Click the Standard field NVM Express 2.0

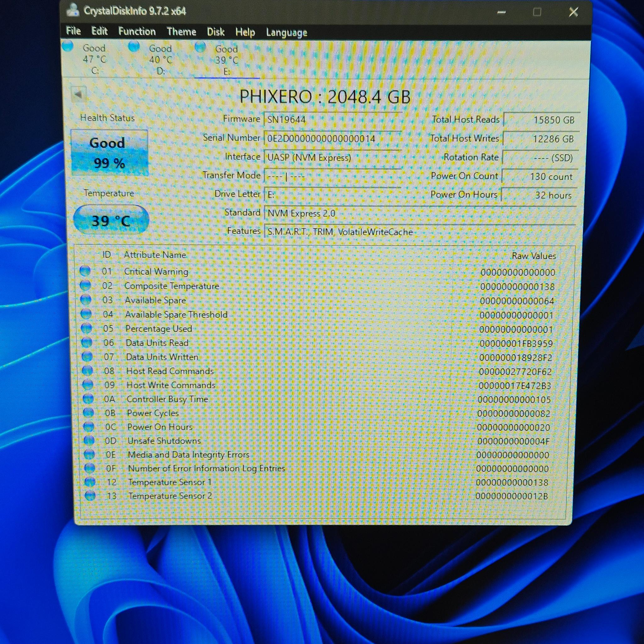pyautogui.click(x=420, y=213)
